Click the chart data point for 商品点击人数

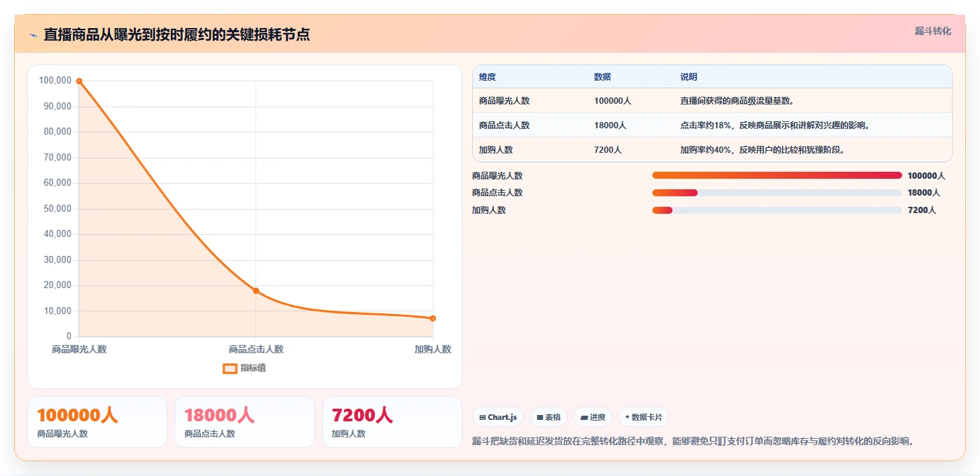coord(256,290)
